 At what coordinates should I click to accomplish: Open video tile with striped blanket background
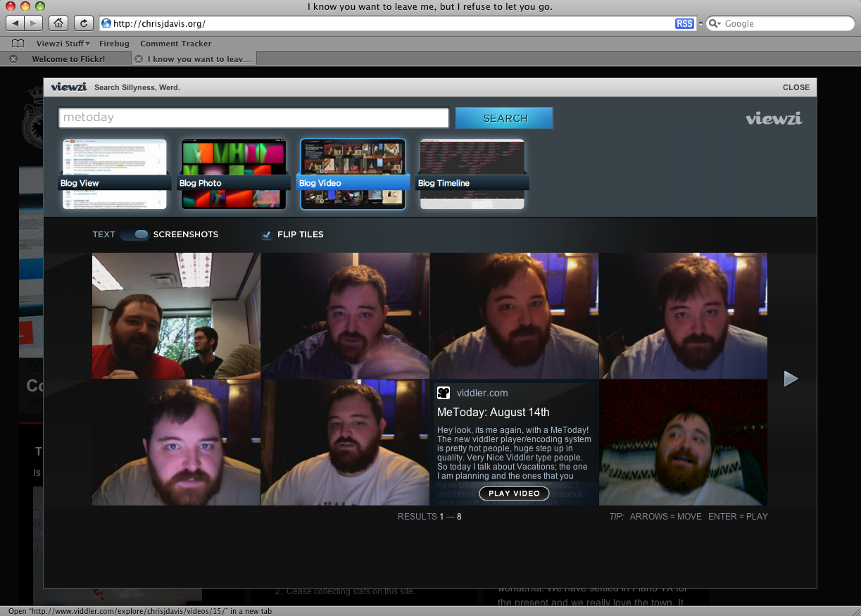pos(684,442)
